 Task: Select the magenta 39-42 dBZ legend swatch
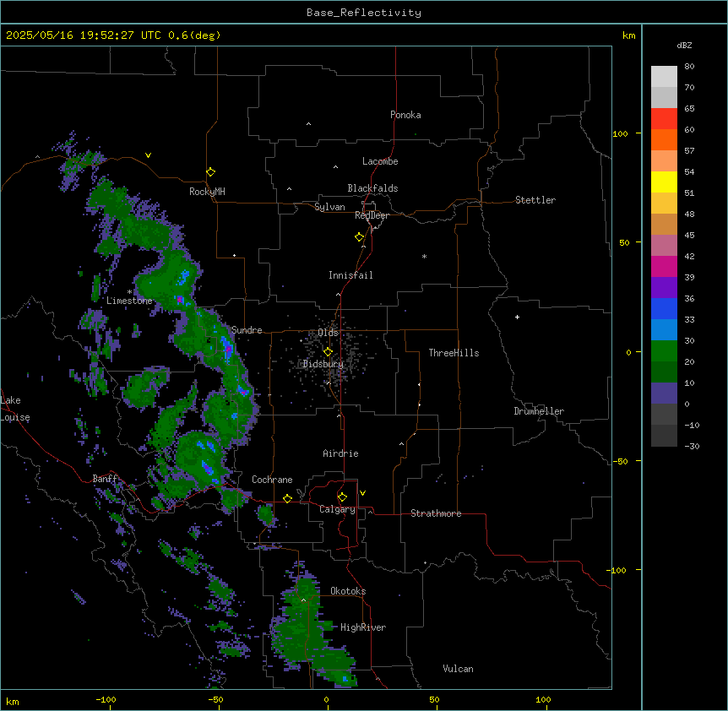point(664,266)
